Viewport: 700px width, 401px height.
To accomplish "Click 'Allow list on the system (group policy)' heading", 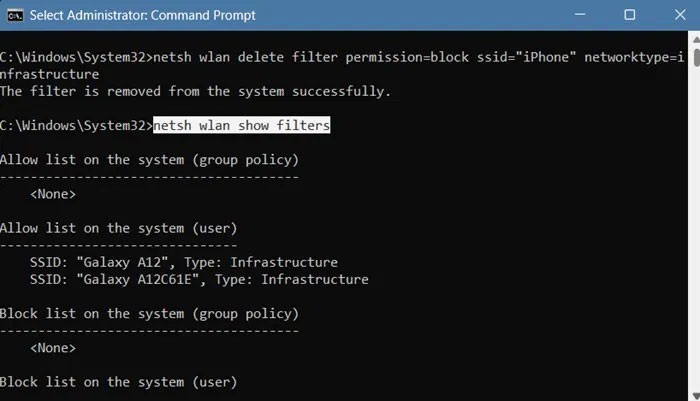I will pos(149,160).
